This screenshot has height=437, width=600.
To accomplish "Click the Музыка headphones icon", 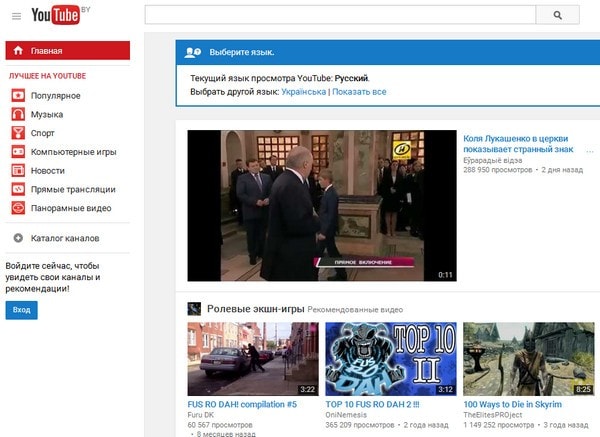I will tap(18, 114).
